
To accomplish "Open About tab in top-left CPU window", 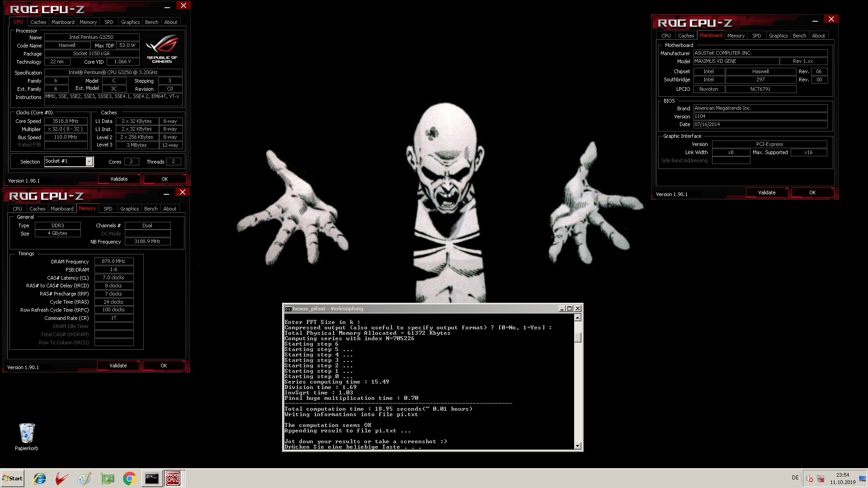I will coord(171,22).
